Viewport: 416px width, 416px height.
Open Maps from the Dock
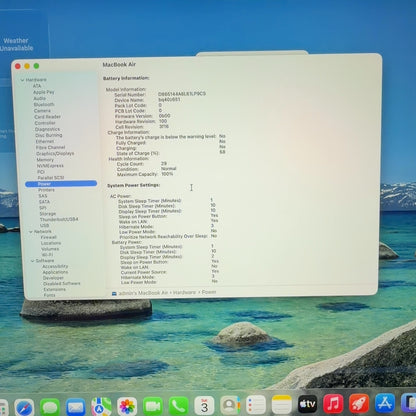[101, 406]
